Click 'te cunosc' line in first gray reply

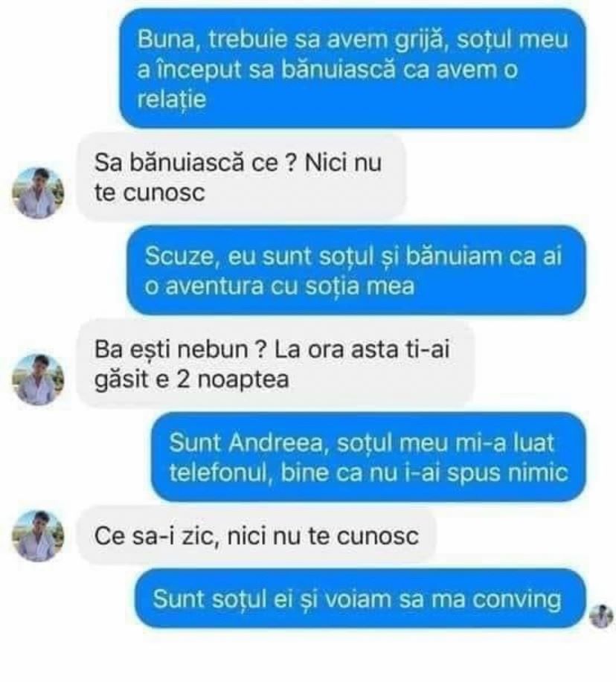[x=150, y=193]
